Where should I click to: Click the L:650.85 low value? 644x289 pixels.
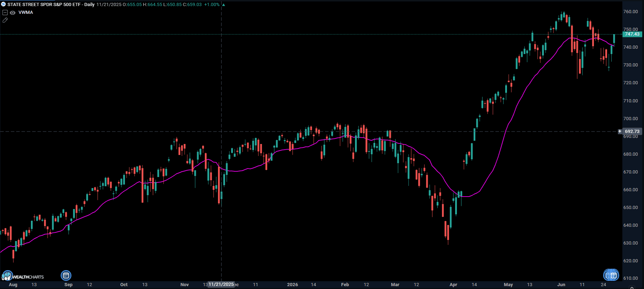pyautogui.click(x=172, y=5)
